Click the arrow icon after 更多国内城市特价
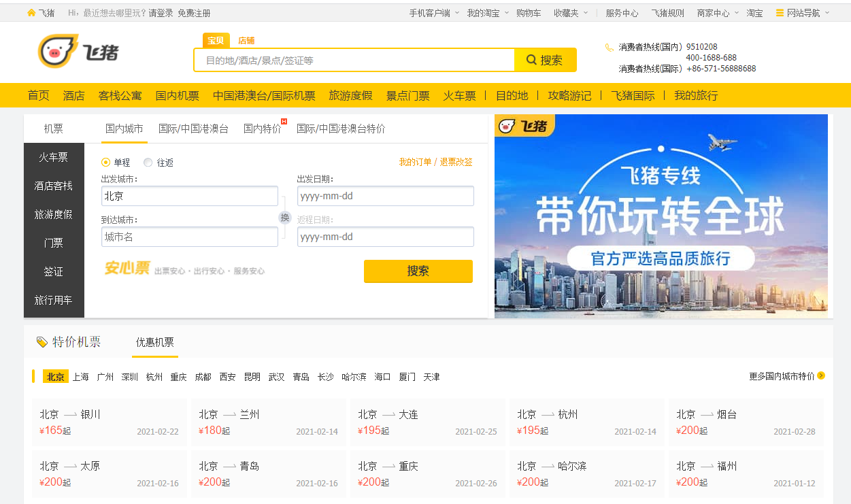This screenshot has width=851, height=504. [x=821, y=375]
